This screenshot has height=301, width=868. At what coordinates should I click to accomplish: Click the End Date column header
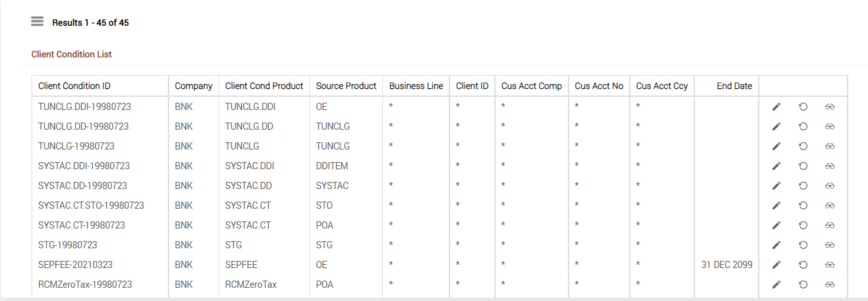(734, 86)
